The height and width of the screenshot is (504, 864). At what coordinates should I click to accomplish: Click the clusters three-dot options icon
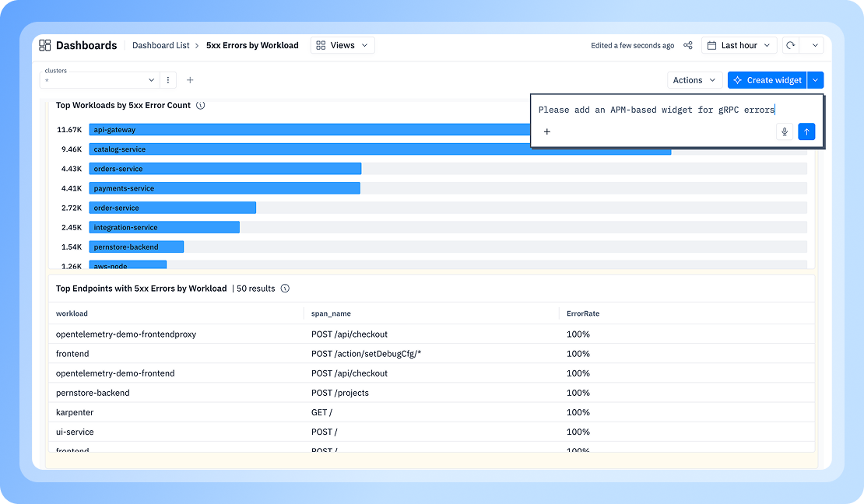pyautogui.click(x=168, y=80)
